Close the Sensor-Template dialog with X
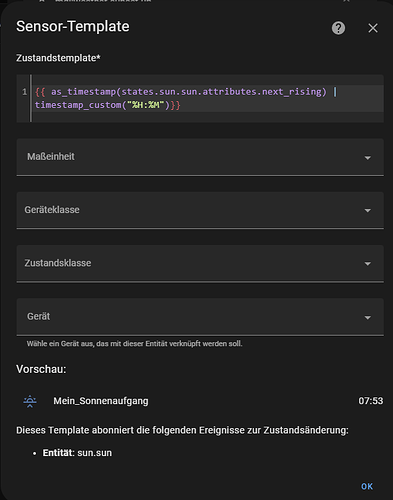Screen dimensions: 393x500 (x=373, y=28)
